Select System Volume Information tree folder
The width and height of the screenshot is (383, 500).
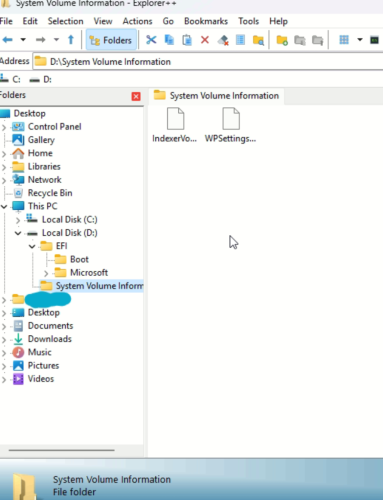99,286
